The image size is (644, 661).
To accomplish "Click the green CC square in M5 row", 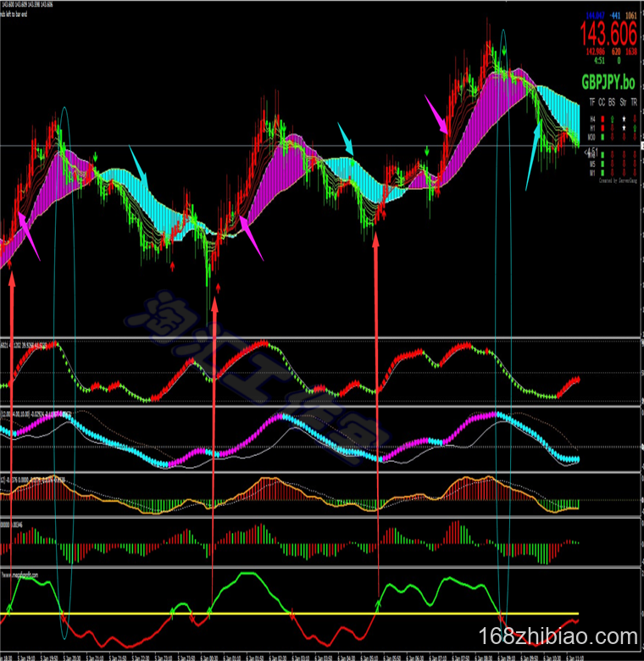I will (602, 164).
